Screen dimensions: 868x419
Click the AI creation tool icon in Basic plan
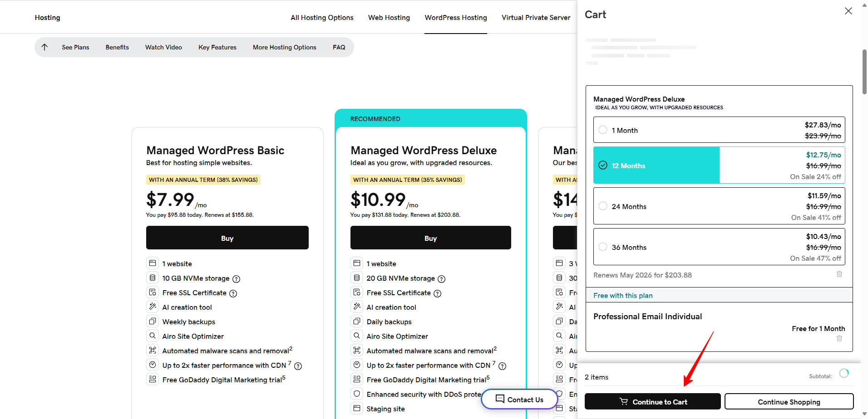pos(153,307)
